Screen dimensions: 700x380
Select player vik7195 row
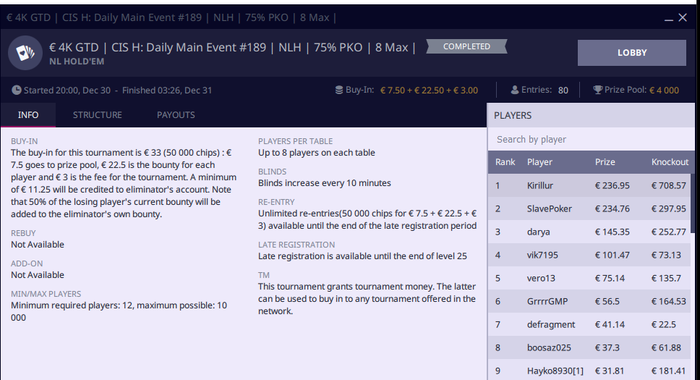tap(589, 255)
